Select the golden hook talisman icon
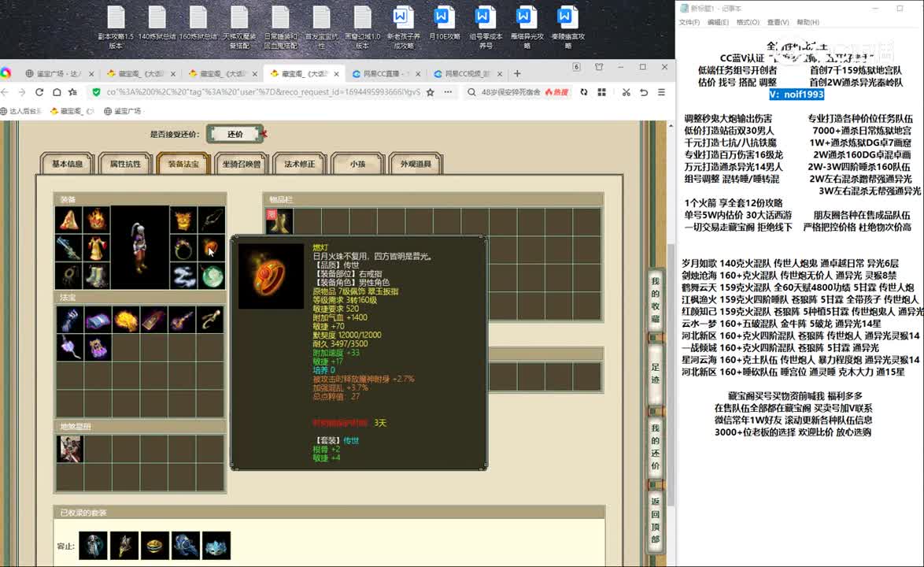The image size is (924, 567). pyautogui.click(x=210, y=320)
